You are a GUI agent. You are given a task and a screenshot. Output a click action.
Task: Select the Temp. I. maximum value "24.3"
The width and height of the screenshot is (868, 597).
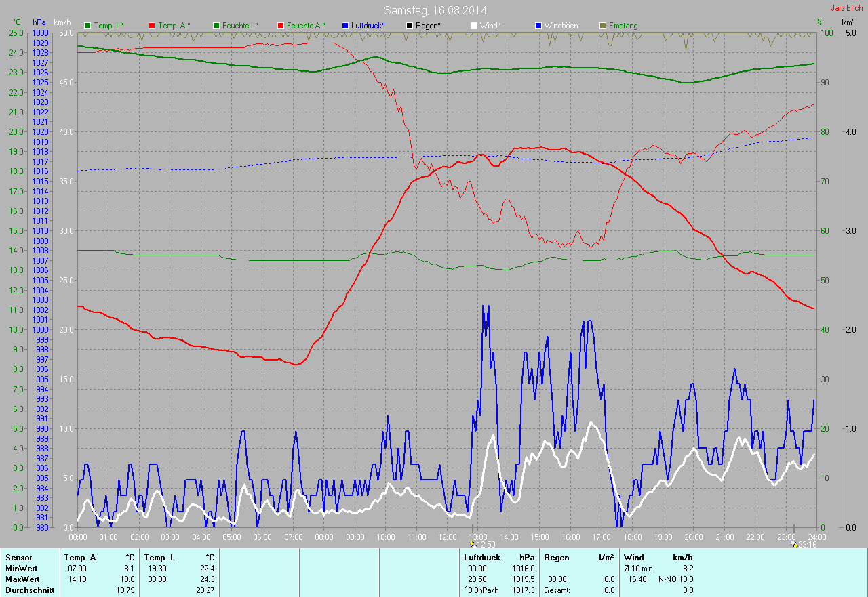(207, 579)
